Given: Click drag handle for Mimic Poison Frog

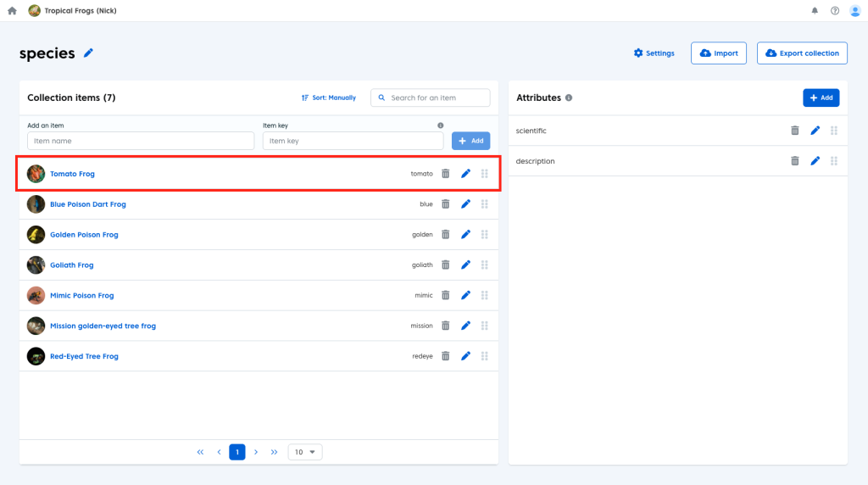Looking at the screenshot, I should coord(485,296).
